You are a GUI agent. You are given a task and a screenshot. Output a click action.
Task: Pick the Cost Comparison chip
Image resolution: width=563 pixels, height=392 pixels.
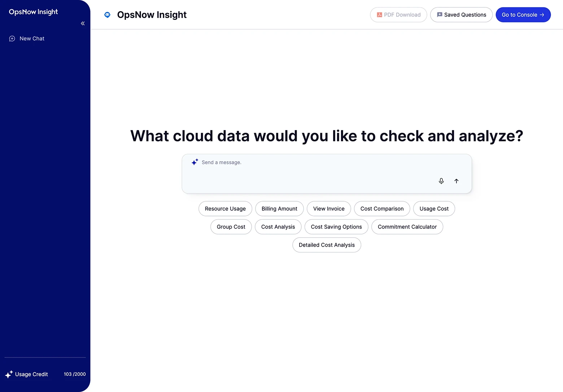coord(382,209)
